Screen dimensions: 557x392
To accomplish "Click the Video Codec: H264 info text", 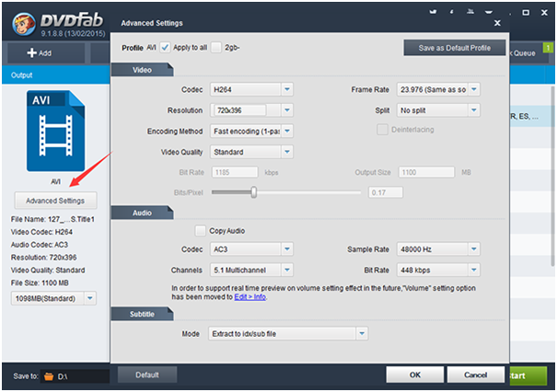I will tap(41, 232).
